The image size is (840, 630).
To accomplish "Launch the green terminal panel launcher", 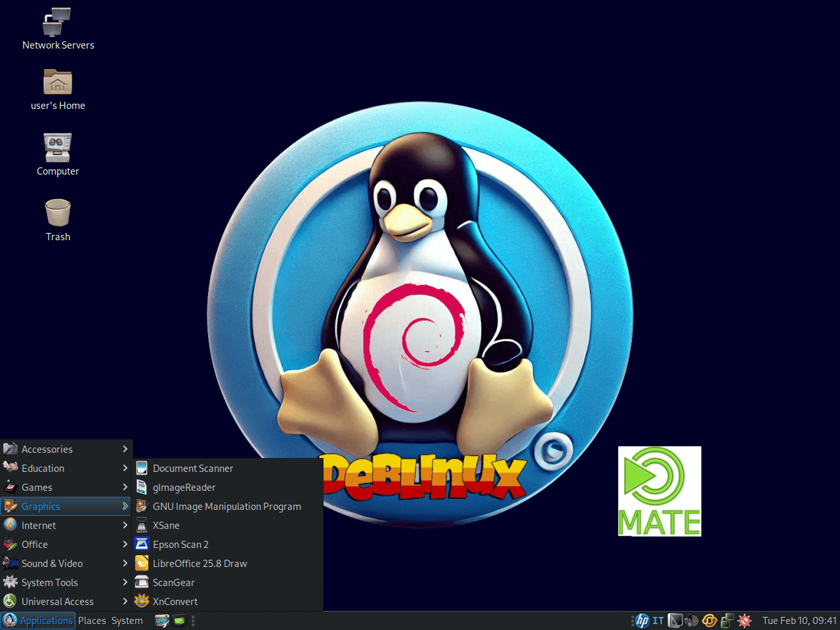I will (x=179, y=621).
